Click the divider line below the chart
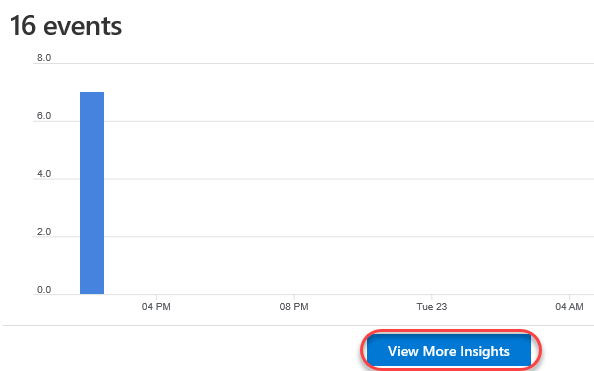Image resolution: width=594 pixels, height=371 pixels. pos(299,325)
